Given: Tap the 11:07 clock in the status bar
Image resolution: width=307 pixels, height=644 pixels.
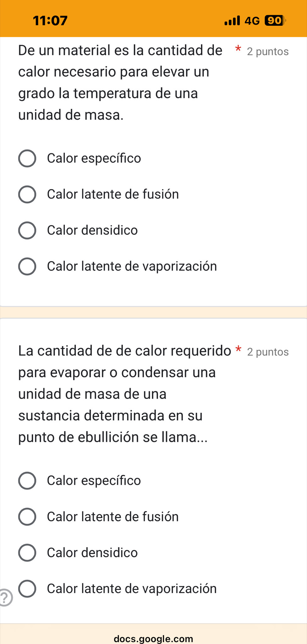Looking at the screenshot, I should coord(50,21).
